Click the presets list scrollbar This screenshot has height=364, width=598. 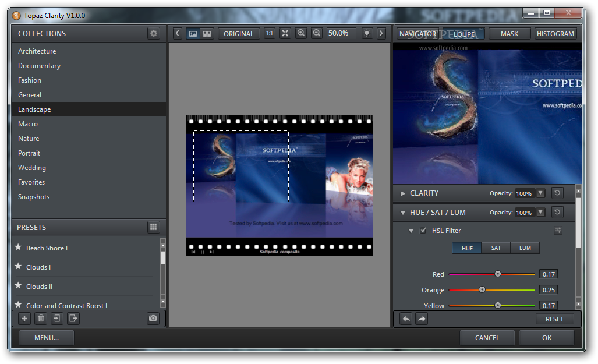pyautogui.click(x=162, y=258)
